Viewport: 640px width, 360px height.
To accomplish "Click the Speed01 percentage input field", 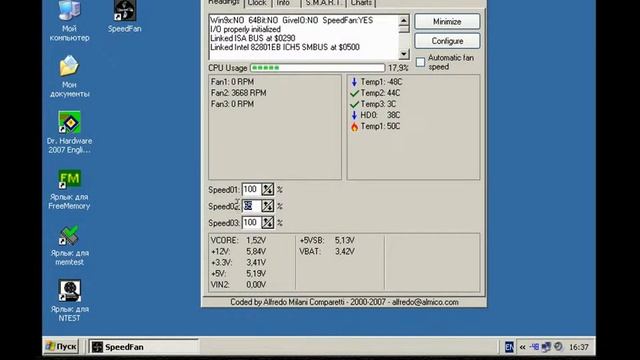I will [x=251, y=189].
